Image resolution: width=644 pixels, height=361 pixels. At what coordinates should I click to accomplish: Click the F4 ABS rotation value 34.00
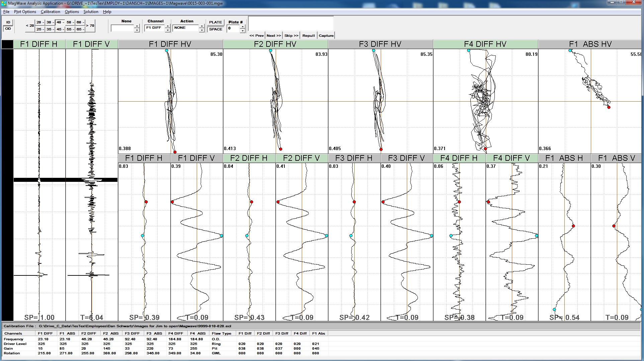tap(195, 353)
